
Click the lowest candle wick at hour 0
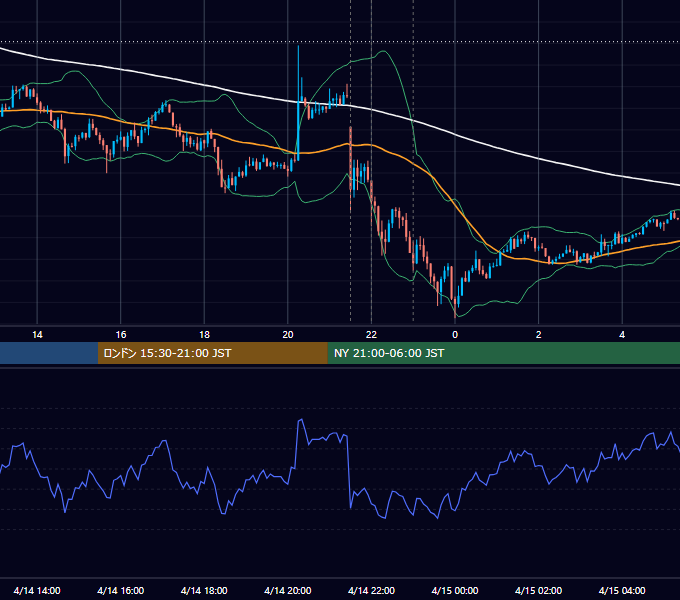455,309
